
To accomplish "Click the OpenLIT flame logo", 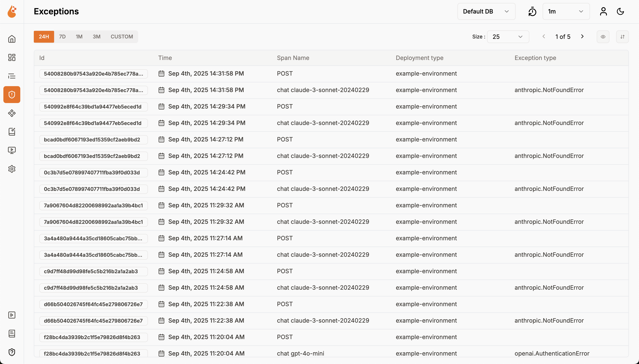I will pos(12,11).
